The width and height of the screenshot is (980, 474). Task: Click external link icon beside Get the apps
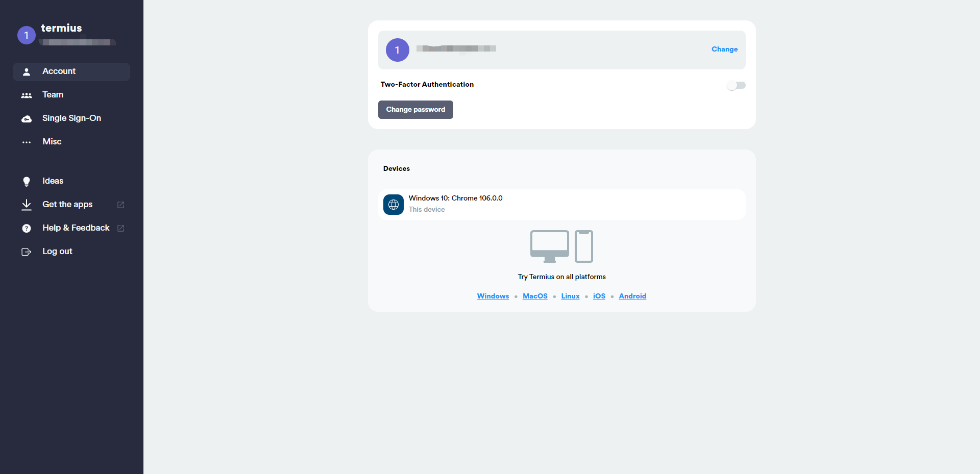click(x=121, y=205)
